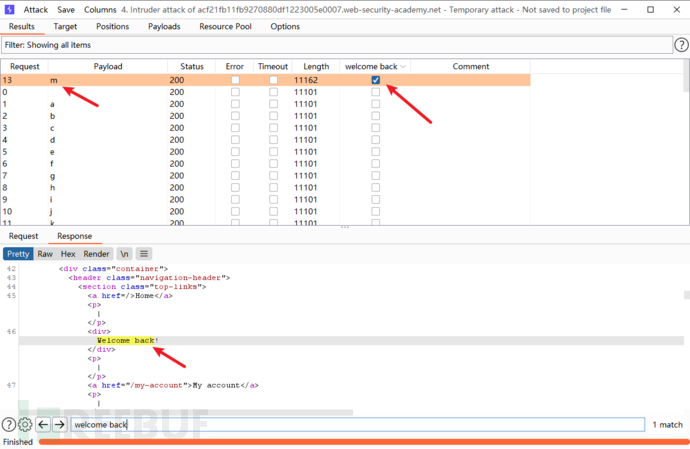Click the length value 11162
The width and height of the screenshot is (690, 449).
click(306, 80)
